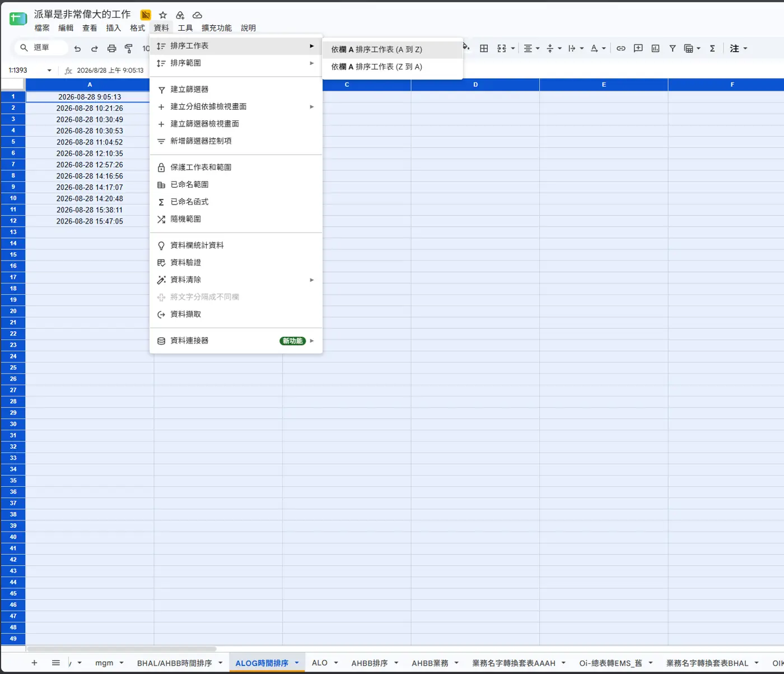Click the move-to-Drive folder icon
The height and width of the screenshot is (674, 784).
coord(180,15)
